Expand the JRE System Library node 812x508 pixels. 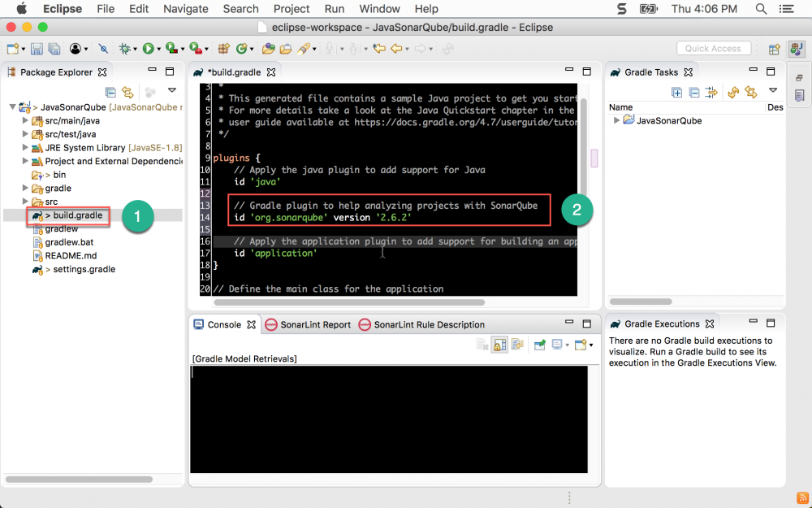25,147
